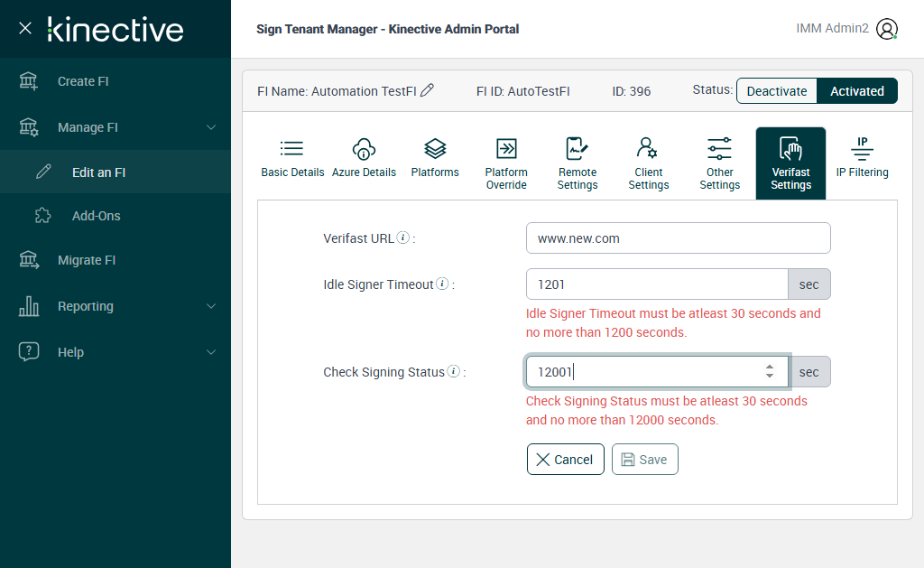Click the Manage FI bank gear icon
The width and height of the screenshot is (924, 568).
29,127
